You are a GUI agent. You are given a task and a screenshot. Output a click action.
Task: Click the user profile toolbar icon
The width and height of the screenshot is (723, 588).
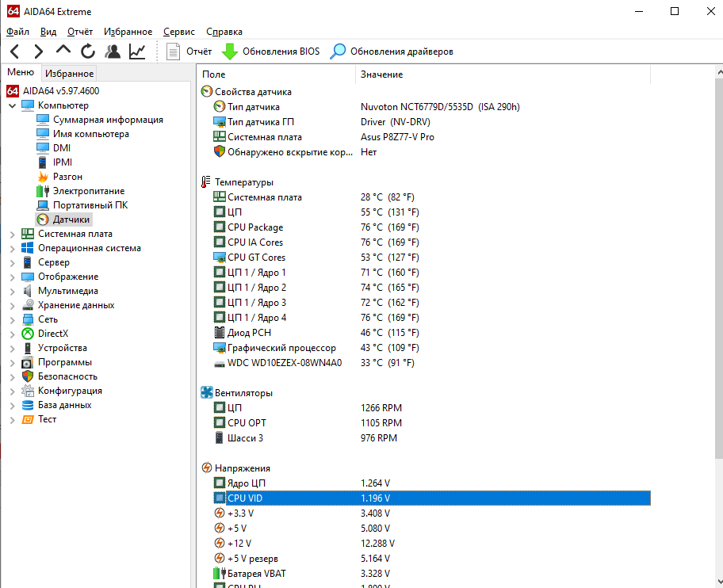coord(113,52)
